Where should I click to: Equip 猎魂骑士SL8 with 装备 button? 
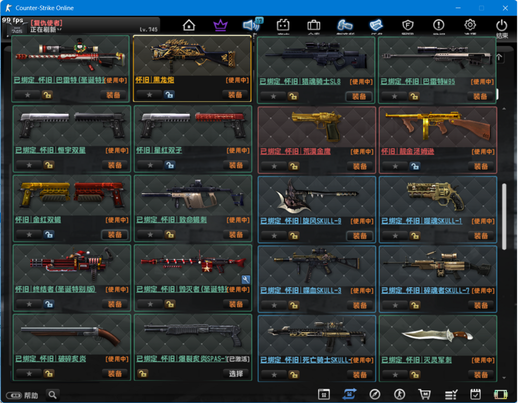click(x=359, y=96)
